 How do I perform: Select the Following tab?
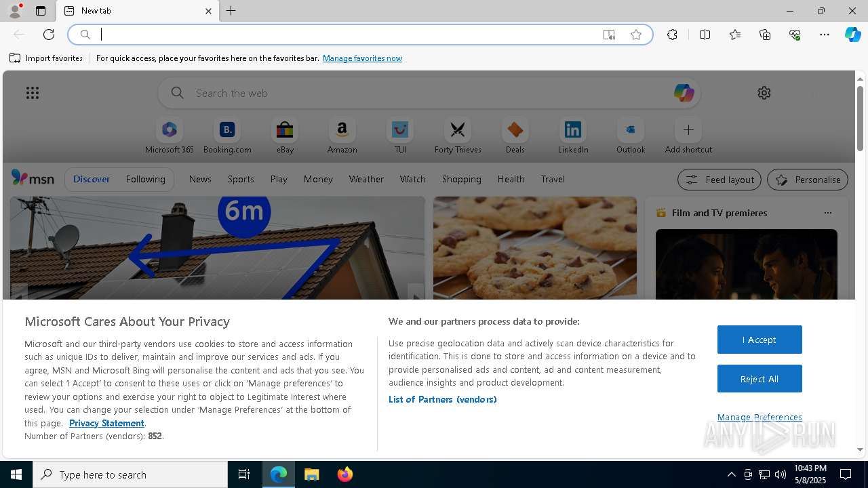pyautogui.click(x=145, y=180)
